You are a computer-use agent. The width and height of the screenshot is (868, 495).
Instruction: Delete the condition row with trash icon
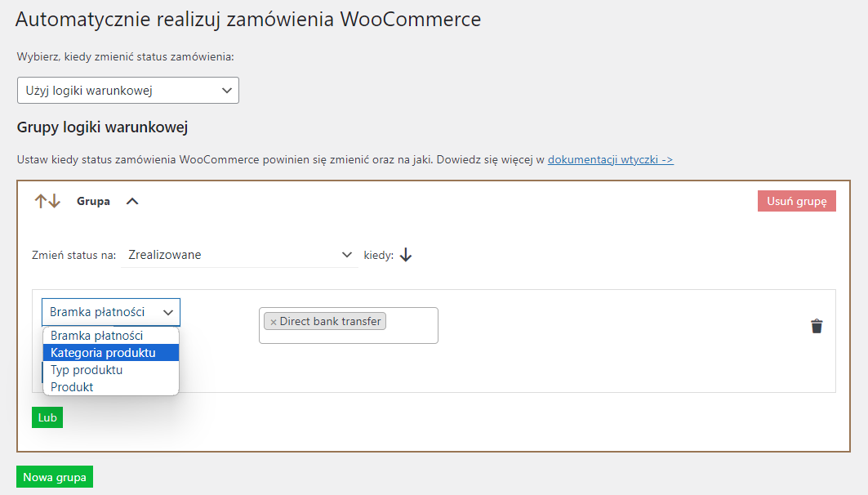point(817,326)
